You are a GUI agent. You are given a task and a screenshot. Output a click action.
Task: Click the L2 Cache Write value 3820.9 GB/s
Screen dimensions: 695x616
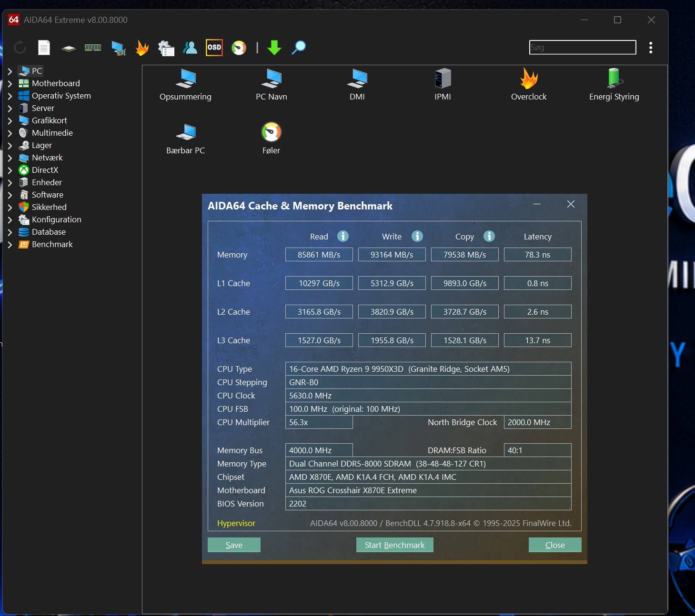pyautogui.click(x=392, y=312)
